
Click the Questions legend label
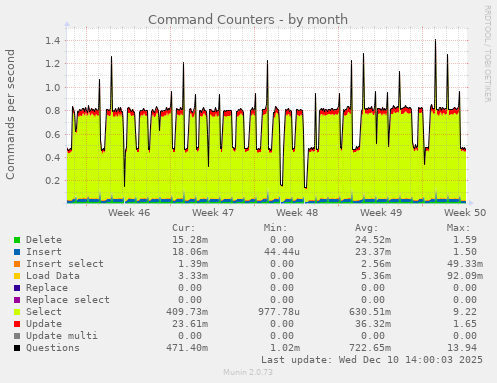pos(53,348)
